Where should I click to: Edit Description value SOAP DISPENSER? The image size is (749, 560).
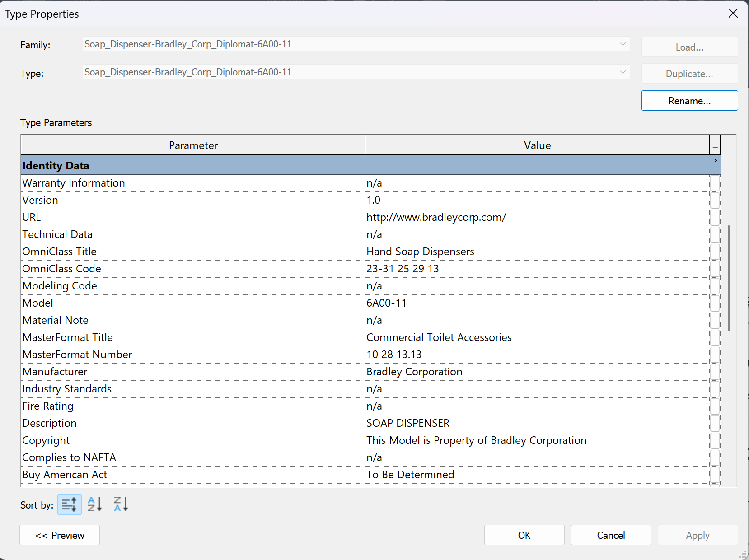pos(537,423)
